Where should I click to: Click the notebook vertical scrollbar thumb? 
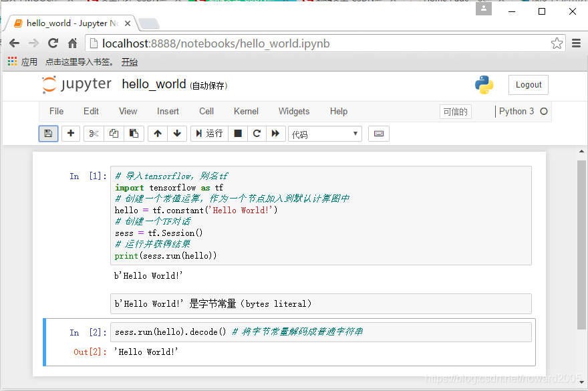pos(581,245)
